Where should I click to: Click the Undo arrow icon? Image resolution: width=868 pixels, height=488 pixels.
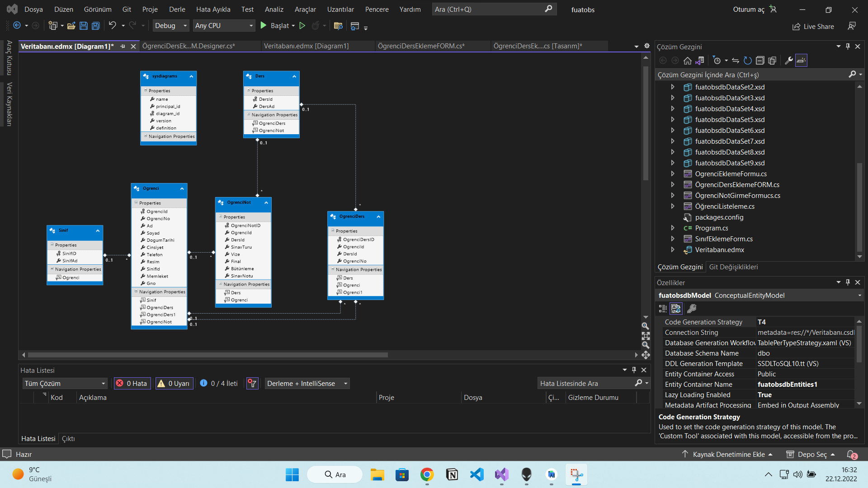pos(112,26)
